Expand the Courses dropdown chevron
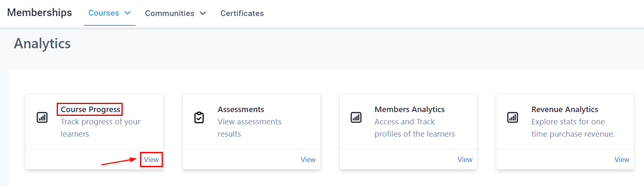644x187 pixels. coord(127,13)
